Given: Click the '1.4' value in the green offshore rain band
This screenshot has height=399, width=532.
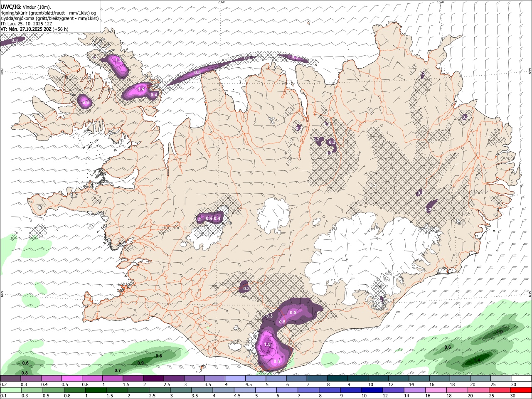Looking at the screenshot, I should (477, 360).
